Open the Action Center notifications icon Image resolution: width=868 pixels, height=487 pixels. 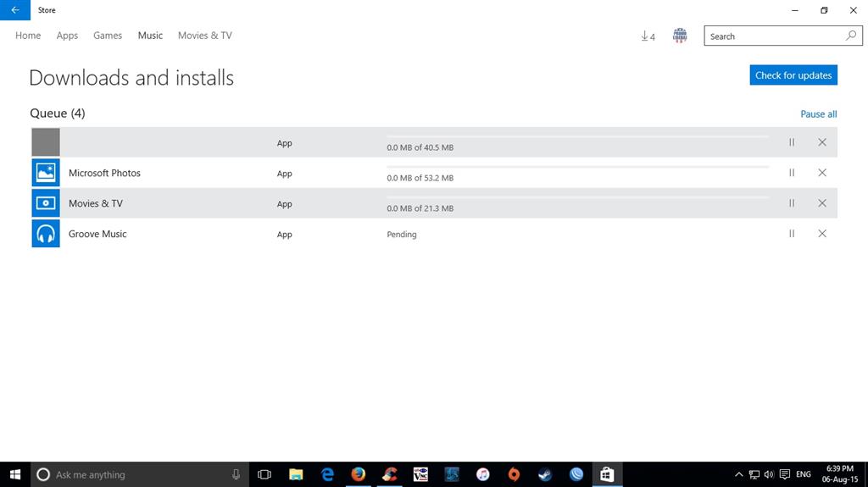tap(784, 474)
